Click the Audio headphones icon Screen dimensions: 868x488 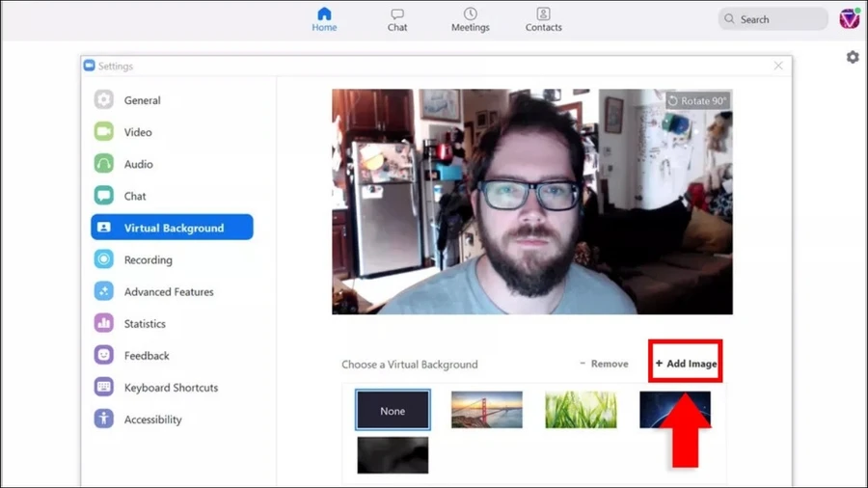pyautogui.click(x=103, y=164)
